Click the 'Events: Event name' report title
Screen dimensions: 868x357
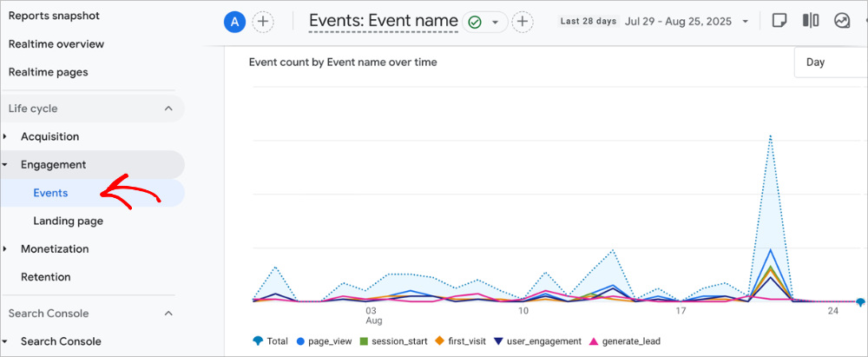[384, 21]
